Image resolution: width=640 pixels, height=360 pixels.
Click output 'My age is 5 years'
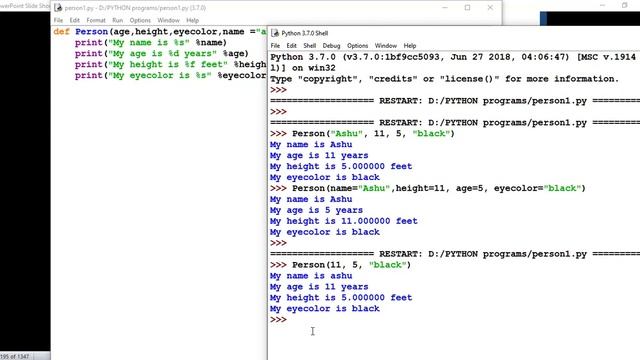coord(316,210)
